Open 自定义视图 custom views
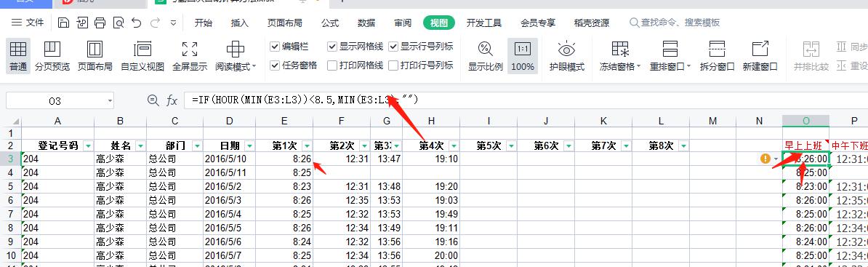This screenshot has height=267, width=868. point(142,56)
